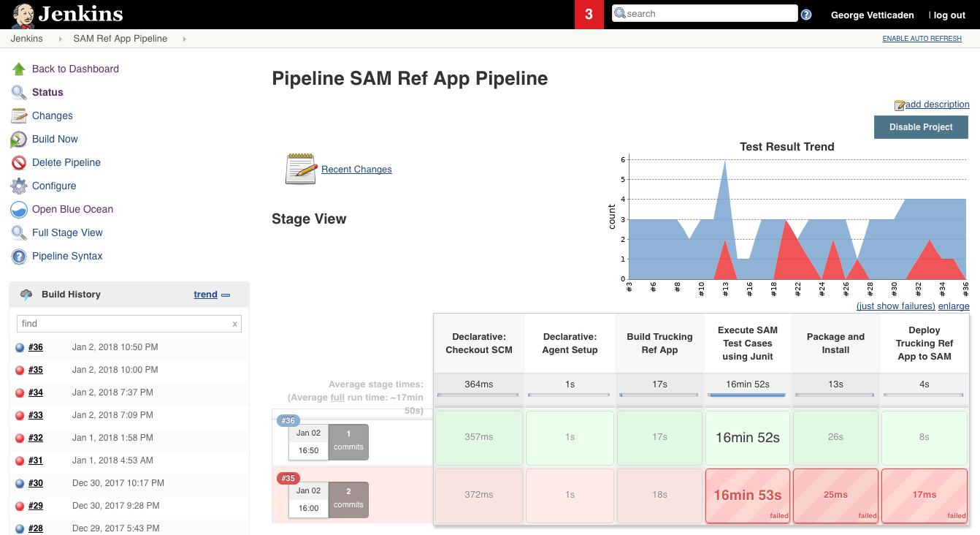Click the 1 commits box for build #36
The image size is (980, 535).
pyautogui.click(x=348, y=442)
